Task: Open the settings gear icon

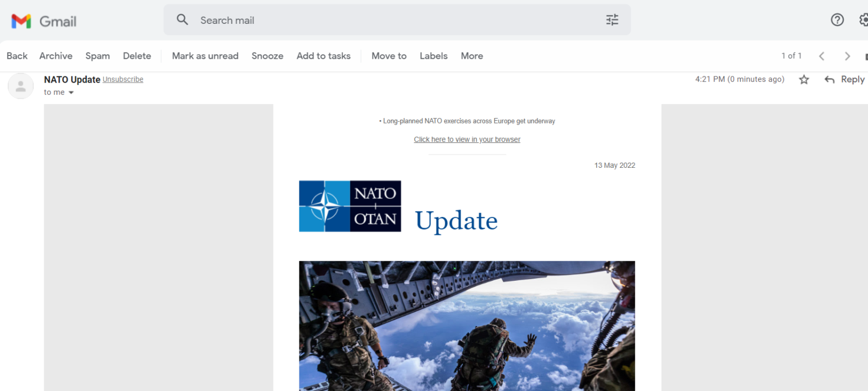Action: click(864, 20)
